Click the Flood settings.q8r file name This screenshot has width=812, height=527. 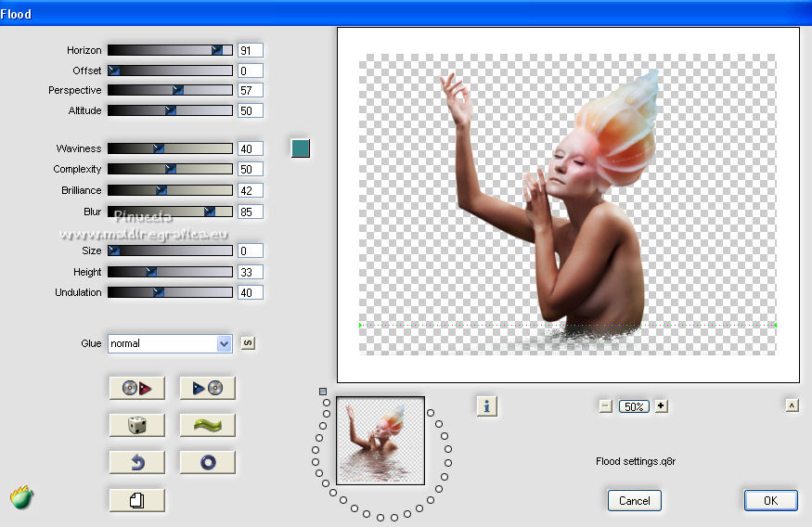[636, 461]
